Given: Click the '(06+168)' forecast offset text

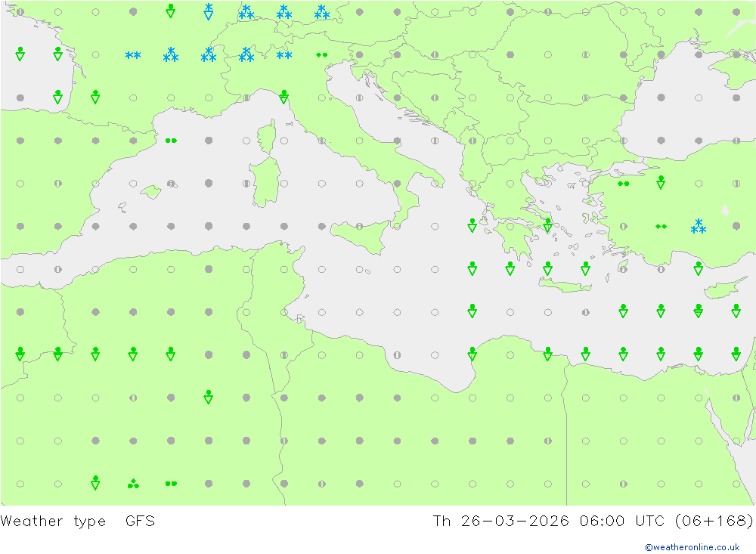Looking at the screenshot, I should click(x=714, y=522).
